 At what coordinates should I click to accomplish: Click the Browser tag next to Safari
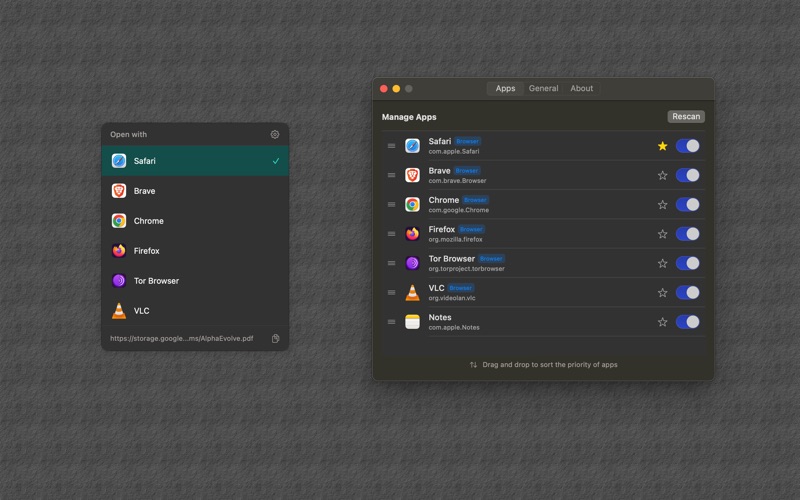467,141
